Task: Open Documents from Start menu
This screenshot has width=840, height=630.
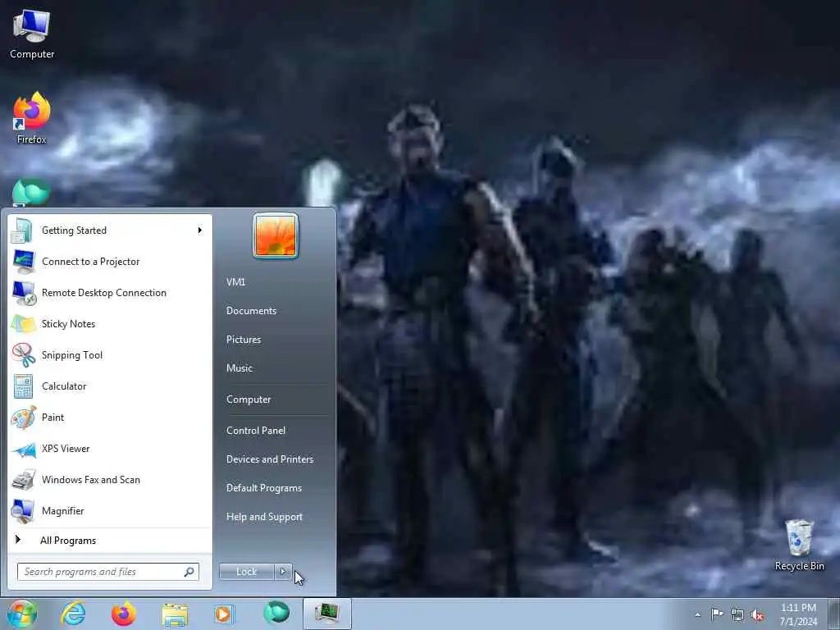Action: (251, 311)
